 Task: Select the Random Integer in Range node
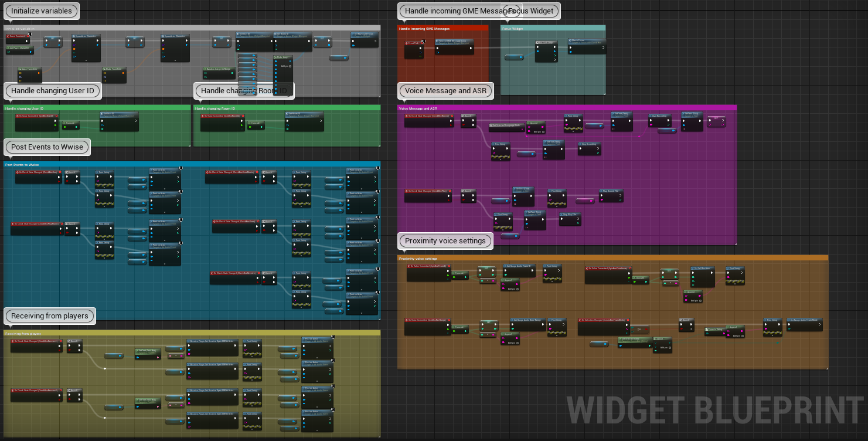coord(219,69)
